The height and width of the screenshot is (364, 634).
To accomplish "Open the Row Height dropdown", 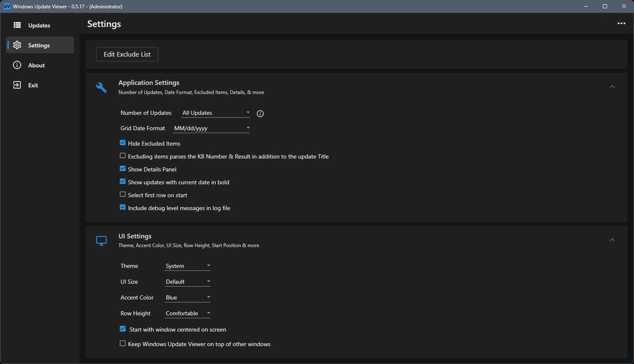I will click(x=188, y=313).
